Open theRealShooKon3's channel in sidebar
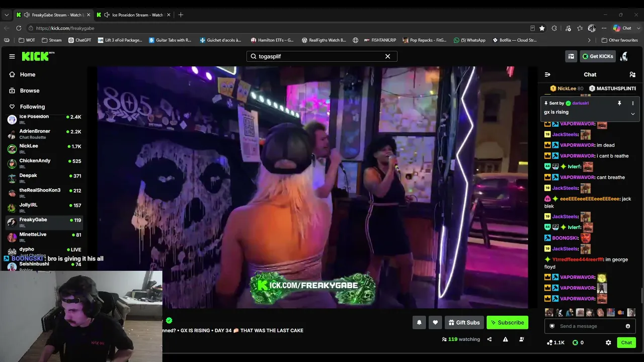This screenshot has height=362, width=644. click(44, 193)
